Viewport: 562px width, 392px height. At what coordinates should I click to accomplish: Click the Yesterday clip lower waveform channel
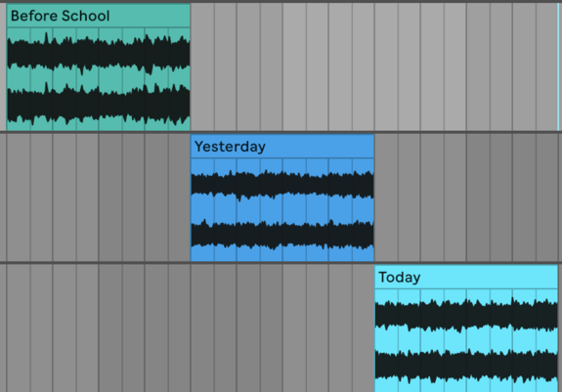(x=282, y=235)
